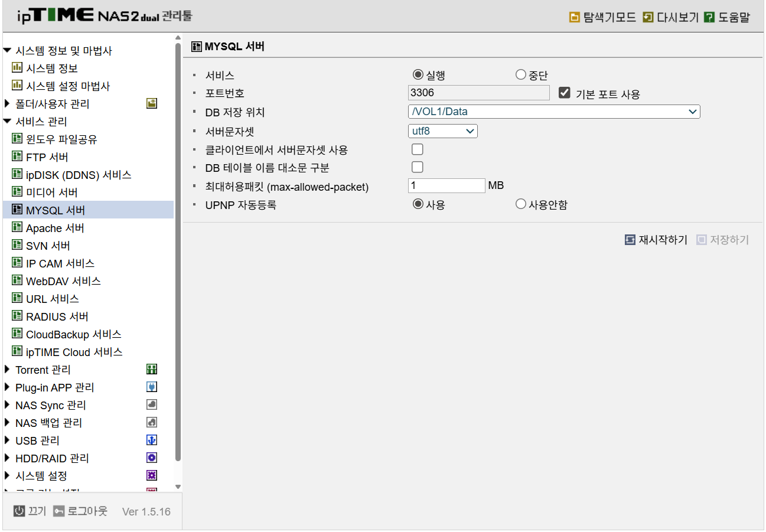Screen dimensions: 766x532
Task: Select 사용안함 for UPNP 자동등록
Action: 520,204
